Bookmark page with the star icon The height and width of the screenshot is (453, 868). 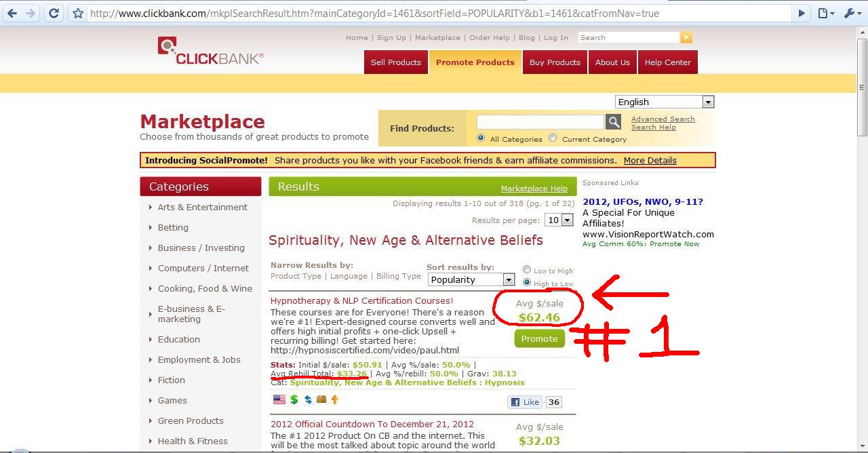(x=78, y=13)
